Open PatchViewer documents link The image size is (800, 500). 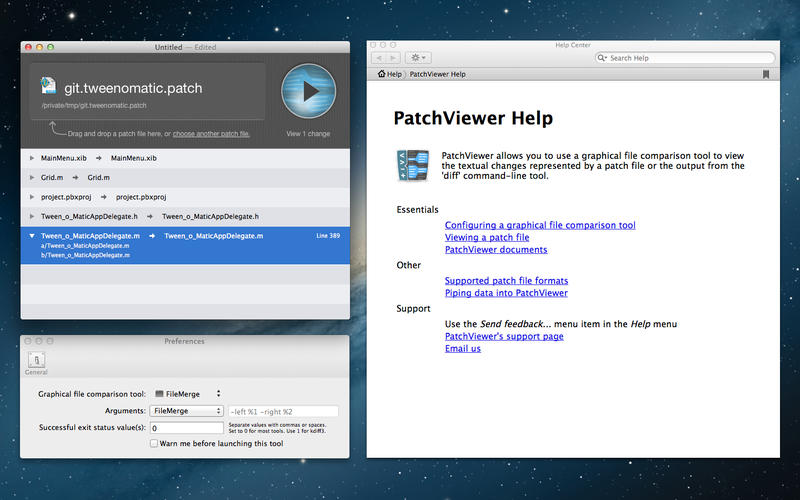496,249
